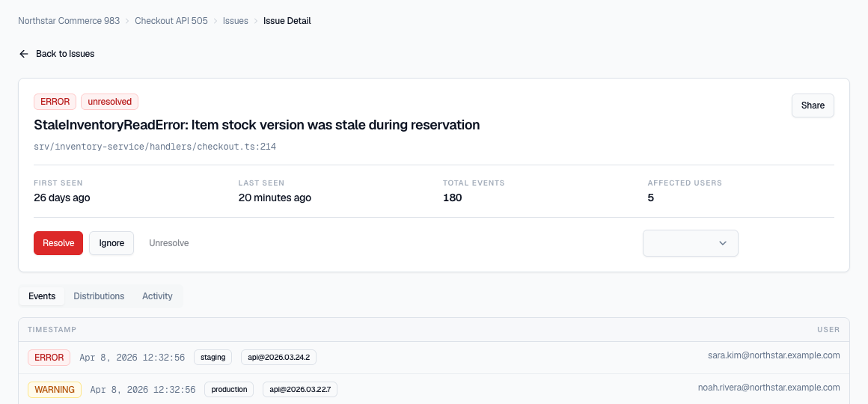Click the api@2026.03.24.2 release tag
Viewport: 868px width, 404px height.
coord(278,358)
